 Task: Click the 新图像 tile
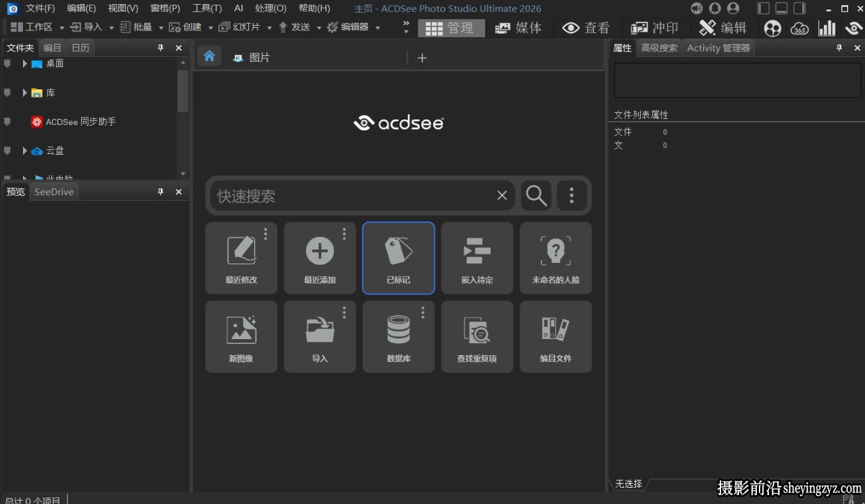(x=241, y=336)
